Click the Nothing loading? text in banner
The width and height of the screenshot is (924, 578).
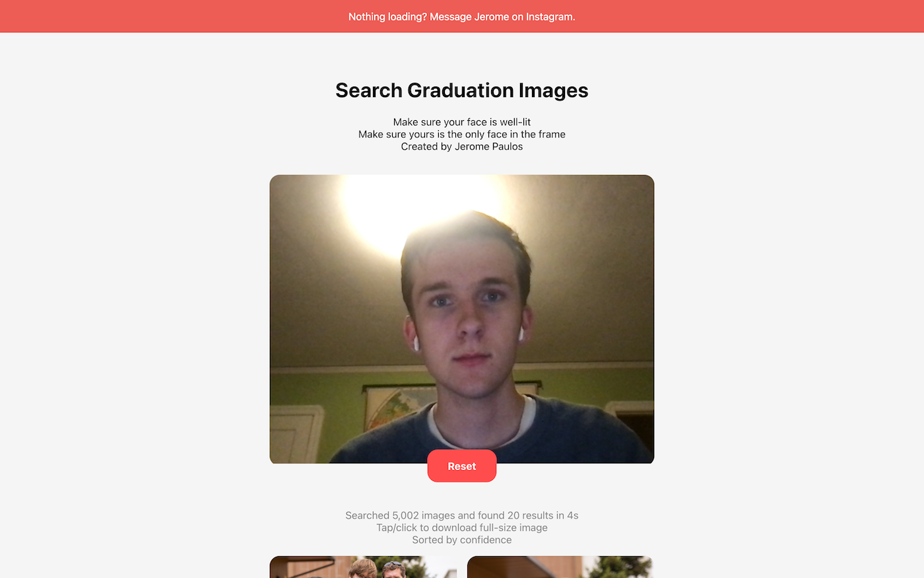click(x=387, y=17)
